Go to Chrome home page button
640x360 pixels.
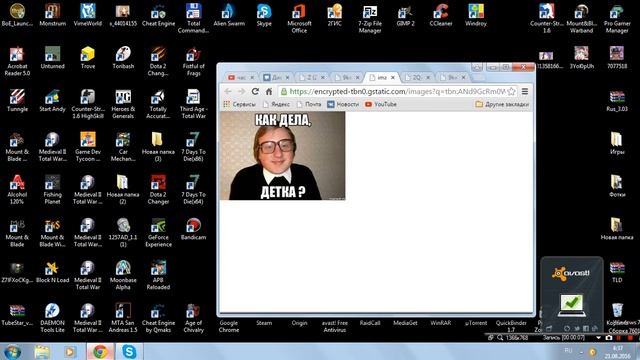click(x=269, y=91)
